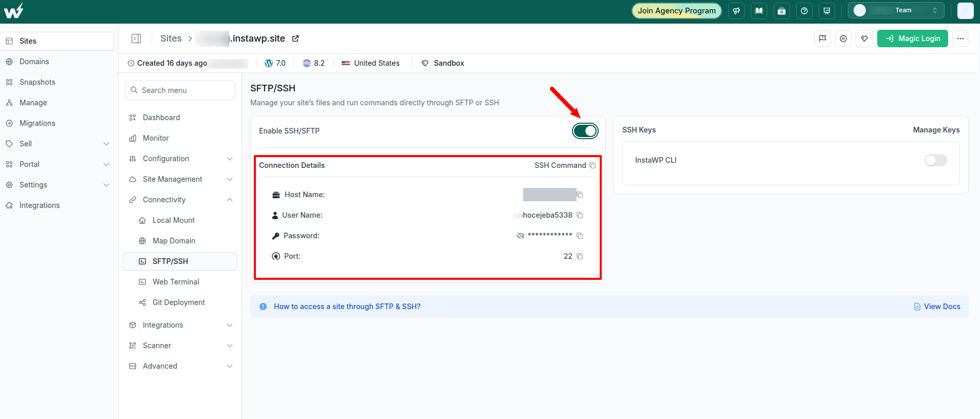Click the pause site icon
The image size is (980, 419).
(843, 39)
